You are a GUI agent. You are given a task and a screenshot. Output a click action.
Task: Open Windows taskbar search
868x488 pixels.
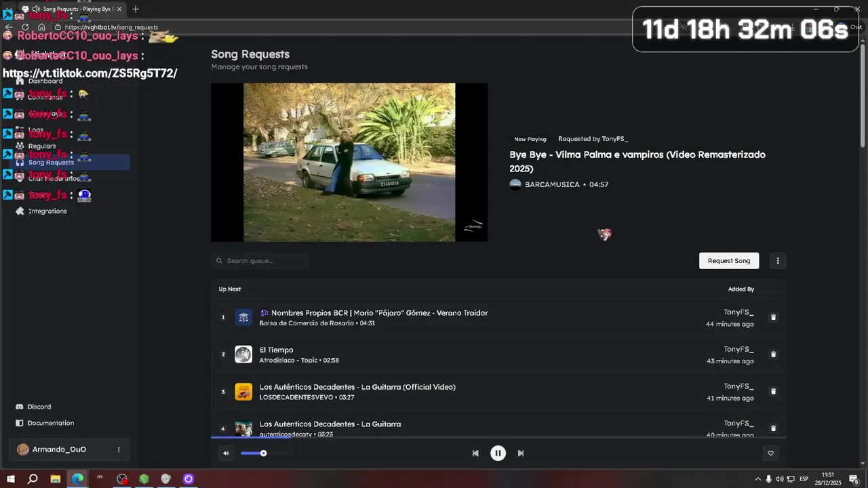coord(33,479)
